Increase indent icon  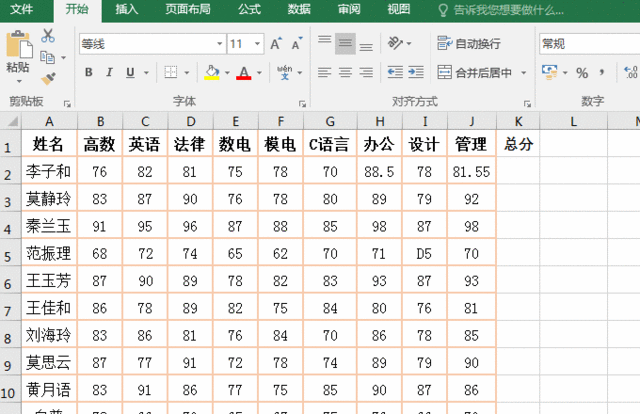pos(416,73)
